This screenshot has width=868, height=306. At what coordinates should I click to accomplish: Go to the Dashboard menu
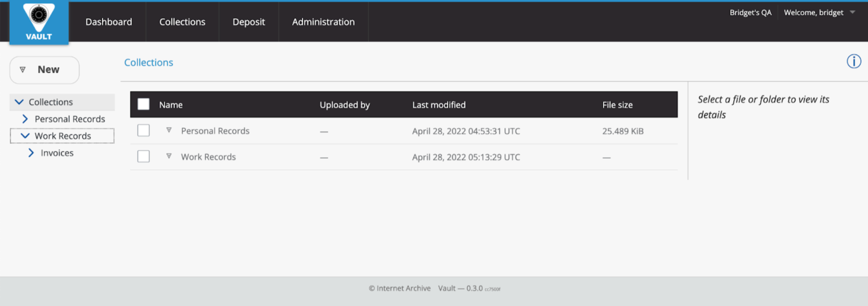109,22
